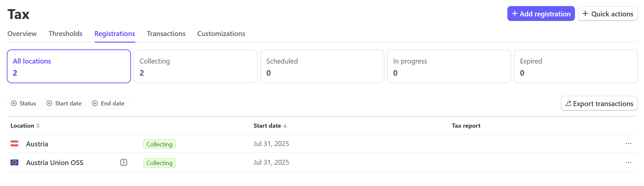Open info icon next to Austria Union OSS
The height and width of the screenshot is (186, 644).
124,162
